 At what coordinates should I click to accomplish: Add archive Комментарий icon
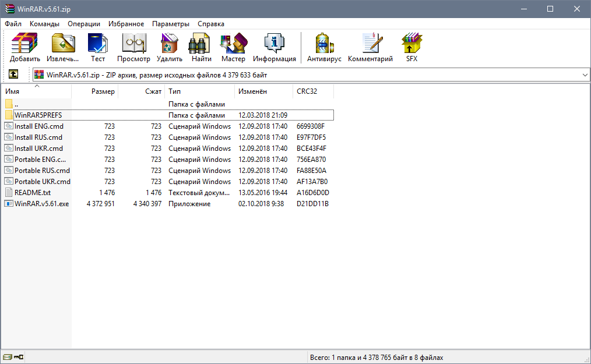pyautogui.click(x=370, y=48)
